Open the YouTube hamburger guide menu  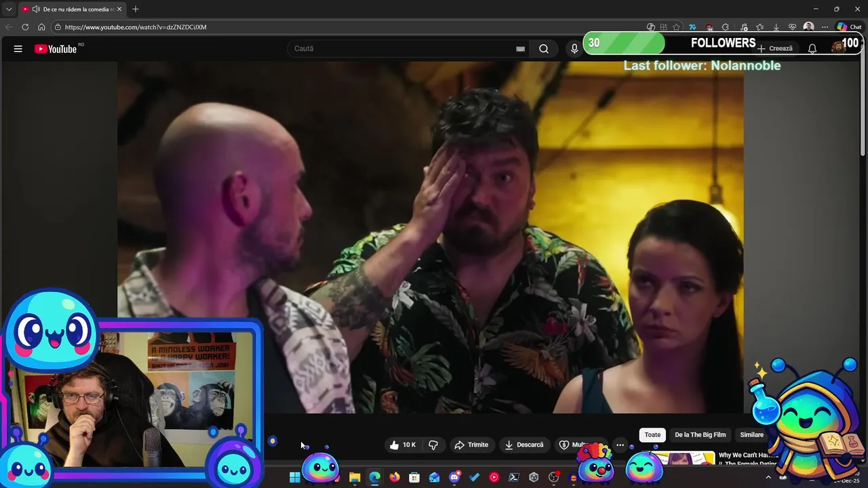(x=18, y=49)
